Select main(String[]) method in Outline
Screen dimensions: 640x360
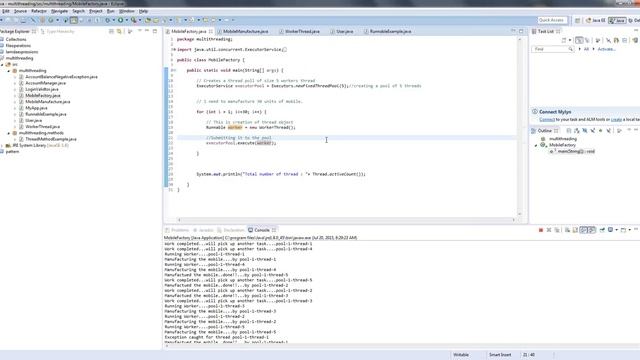tap(573, 151)
